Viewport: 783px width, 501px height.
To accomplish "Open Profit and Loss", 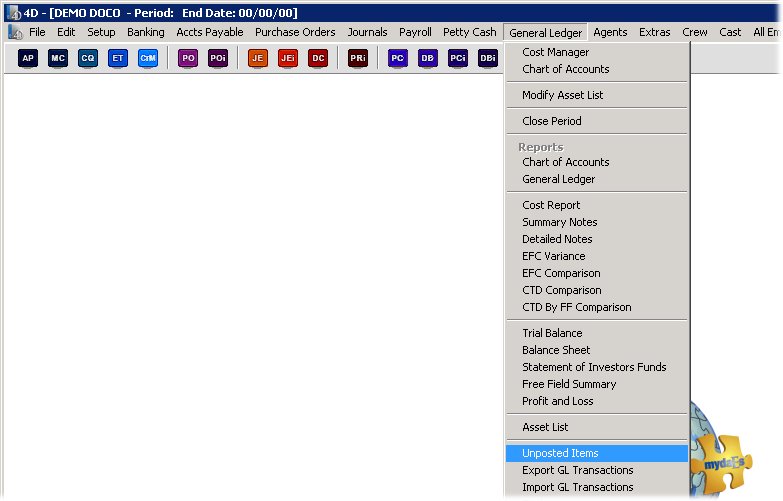I will 597,401.
